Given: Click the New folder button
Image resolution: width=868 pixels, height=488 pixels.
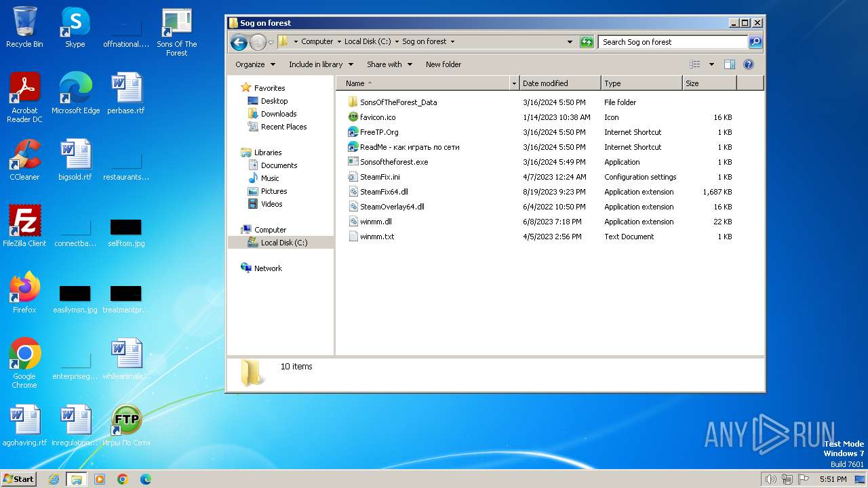Looking at the screenshot, I should pos(443,64).
